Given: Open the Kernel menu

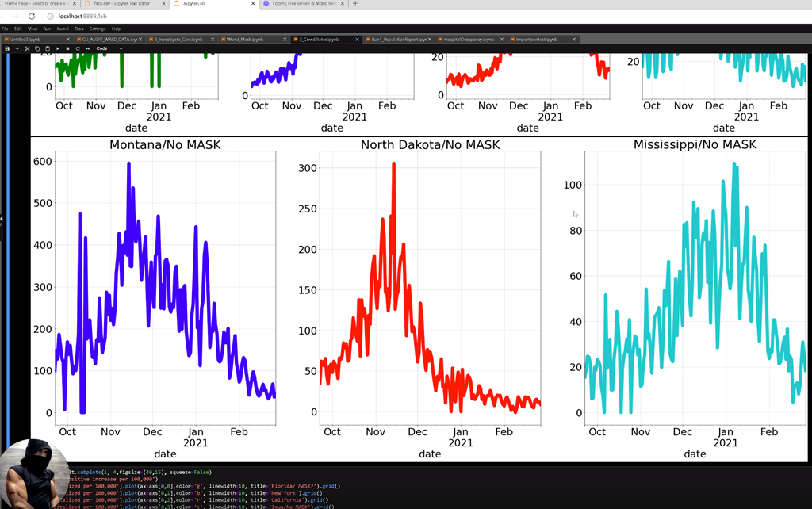Looking at the screenshot, I should (x=63, y=29).
